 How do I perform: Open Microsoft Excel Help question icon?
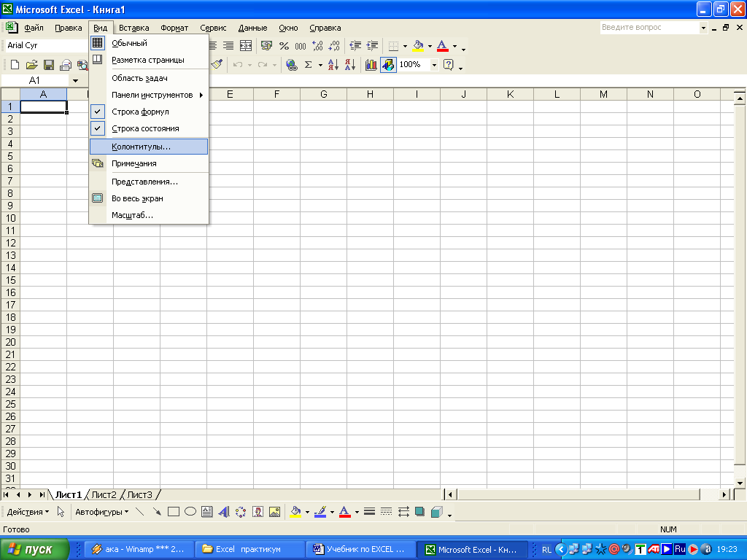pos(448,65)
